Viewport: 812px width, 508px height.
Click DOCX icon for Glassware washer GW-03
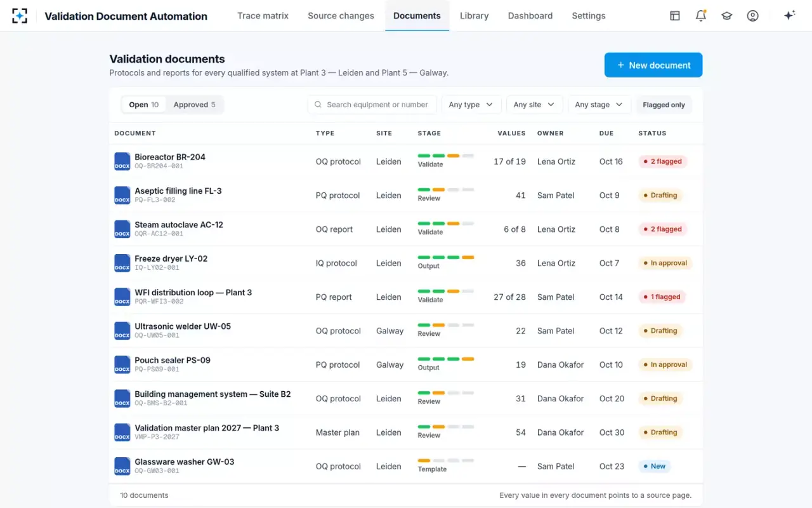[122, 466]
